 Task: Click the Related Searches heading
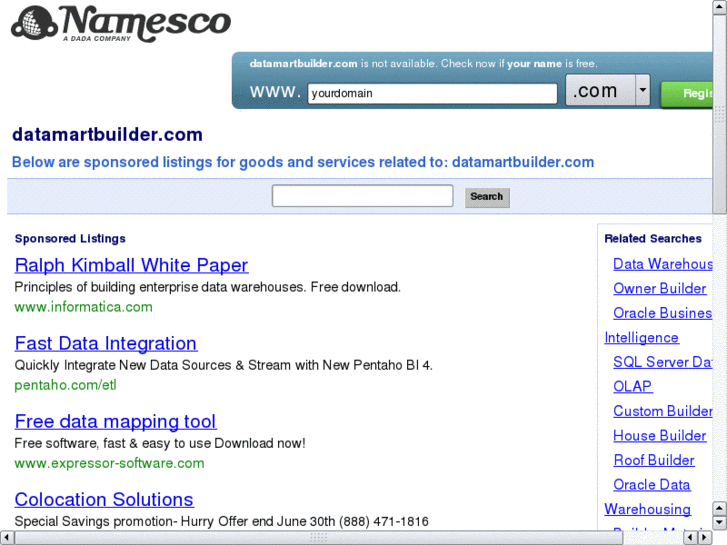pos(653,238)
